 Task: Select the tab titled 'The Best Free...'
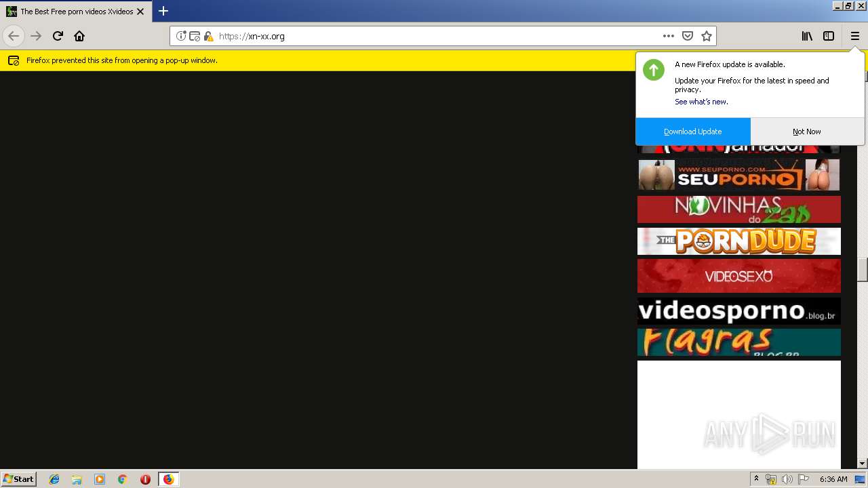(x=76, y=12)
